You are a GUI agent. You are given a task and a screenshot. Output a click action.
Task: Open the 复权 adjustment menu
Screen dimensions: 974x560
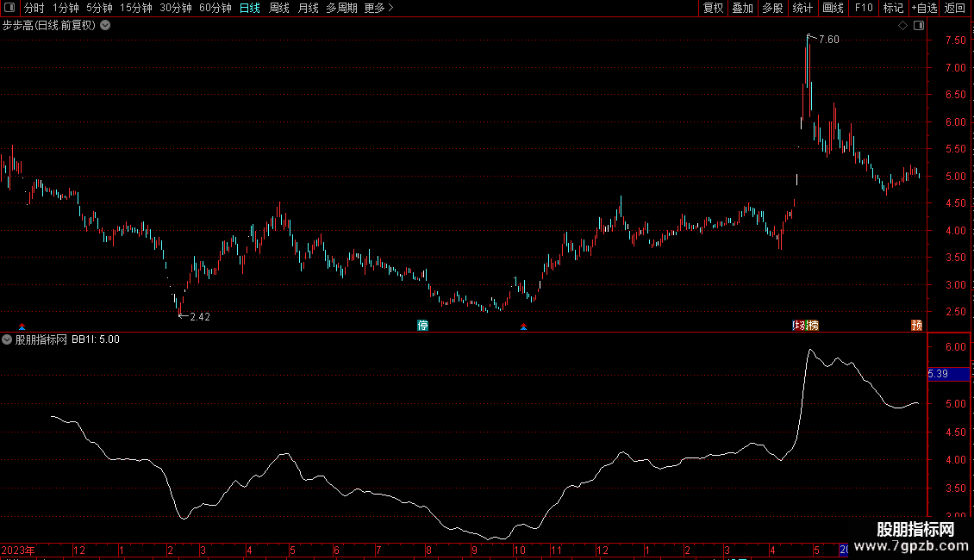713,8
